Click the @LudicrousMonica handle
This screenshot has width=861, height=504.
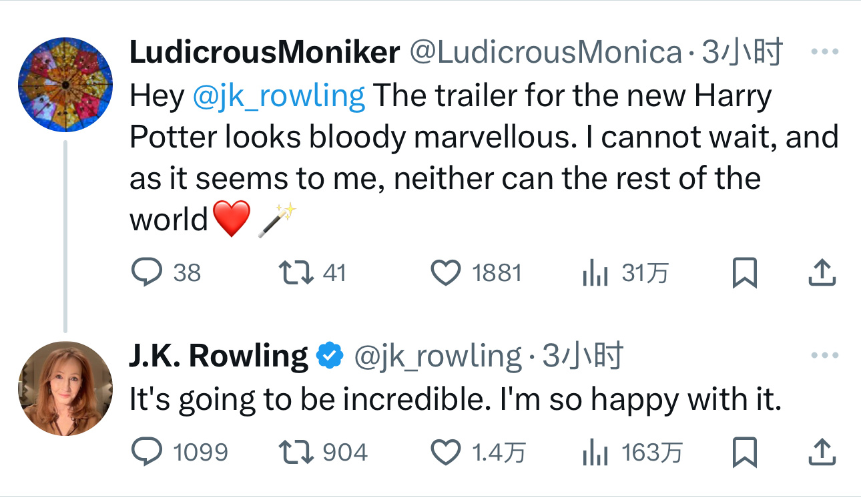tap(545, 53)
